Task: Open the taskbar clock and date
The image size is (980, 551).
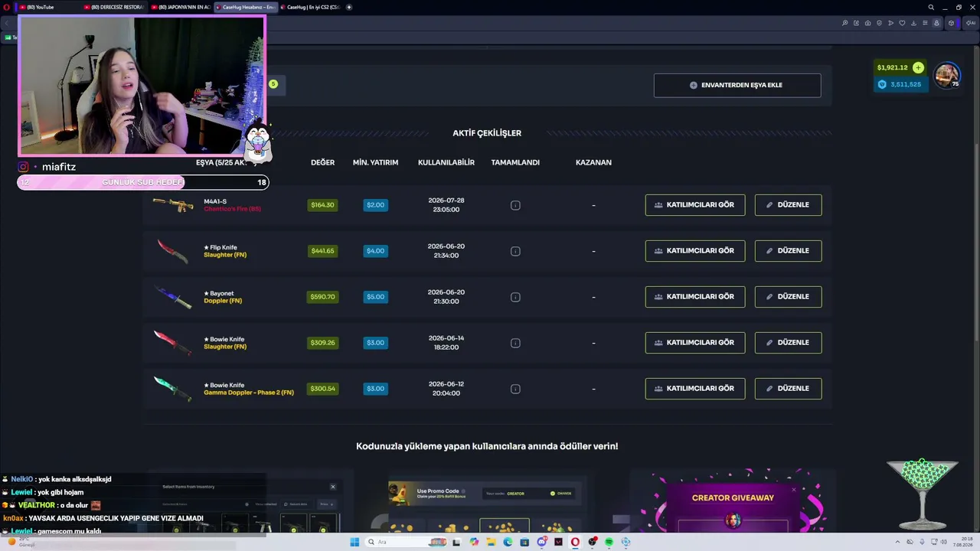Action: 962,542
